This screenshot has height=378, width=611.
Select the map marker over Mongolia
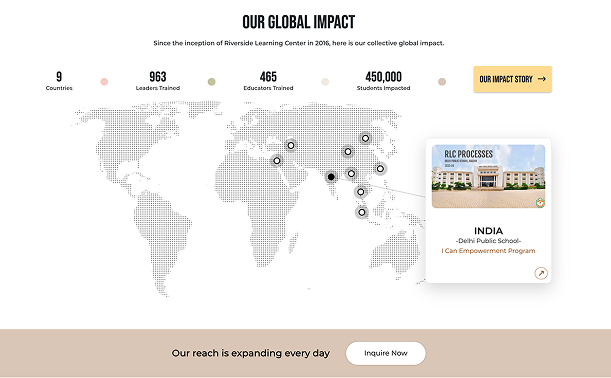(365, 138)
